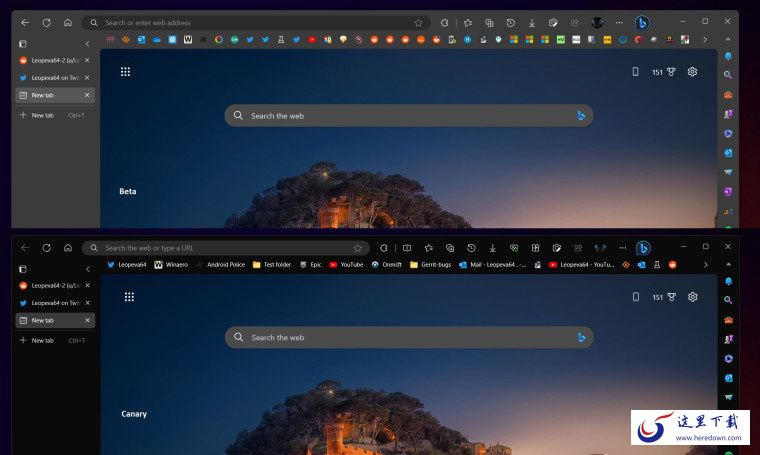Image resolution: width=760 pixels, height=455 pixels.
Task: Open the W Winaero favicon in Beta favorites bar
Action: point(188,40)
